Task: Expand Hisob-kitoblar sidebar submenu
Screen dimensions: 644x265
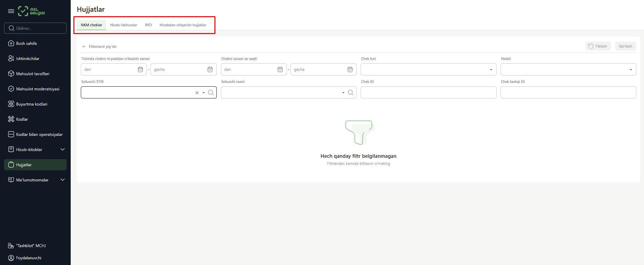Action: [x=62, y=149]
